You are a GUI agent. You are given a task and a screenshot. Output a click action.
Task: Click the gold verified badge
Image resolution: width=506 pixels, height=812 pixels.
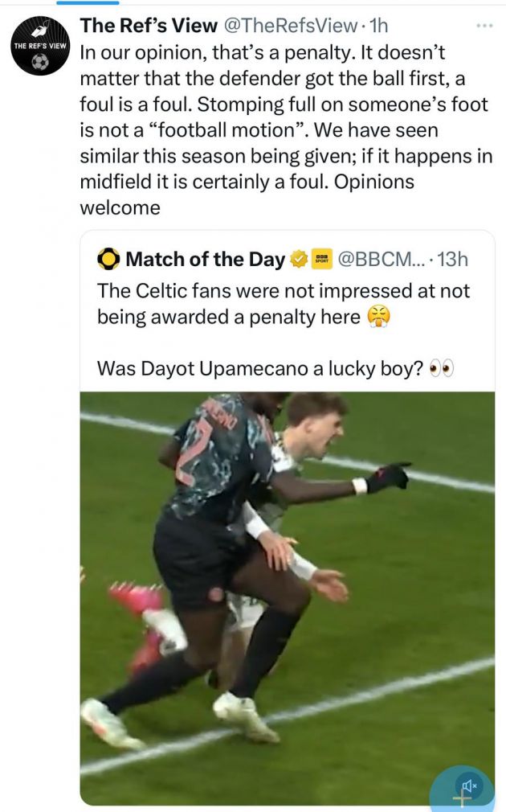(298, 259)
